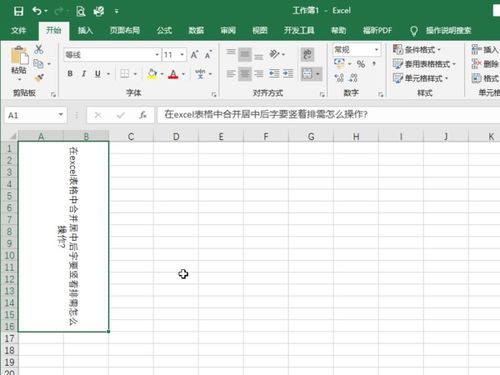Switch to the 数据 tab
This screenshot has width=500, height=375.
click(x=196, y=31)
